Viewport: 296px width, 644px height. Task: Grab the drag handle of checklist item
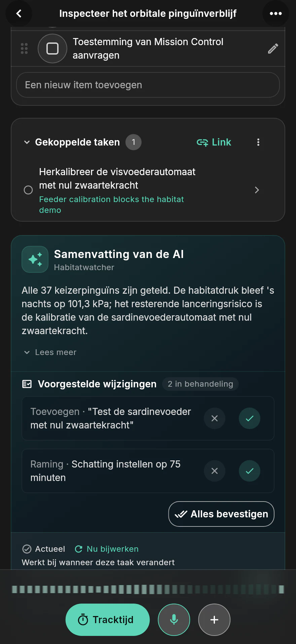click(x=24, y=49)
